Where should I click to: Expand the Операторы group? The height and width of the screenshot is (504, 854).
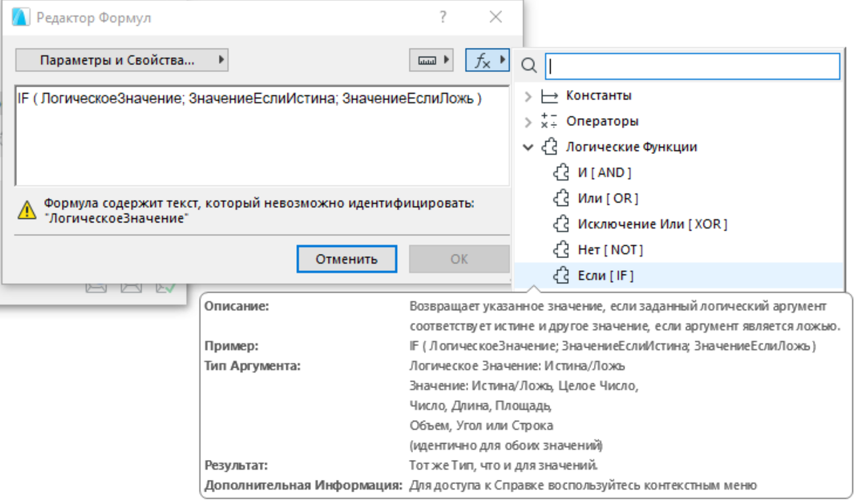528,122
